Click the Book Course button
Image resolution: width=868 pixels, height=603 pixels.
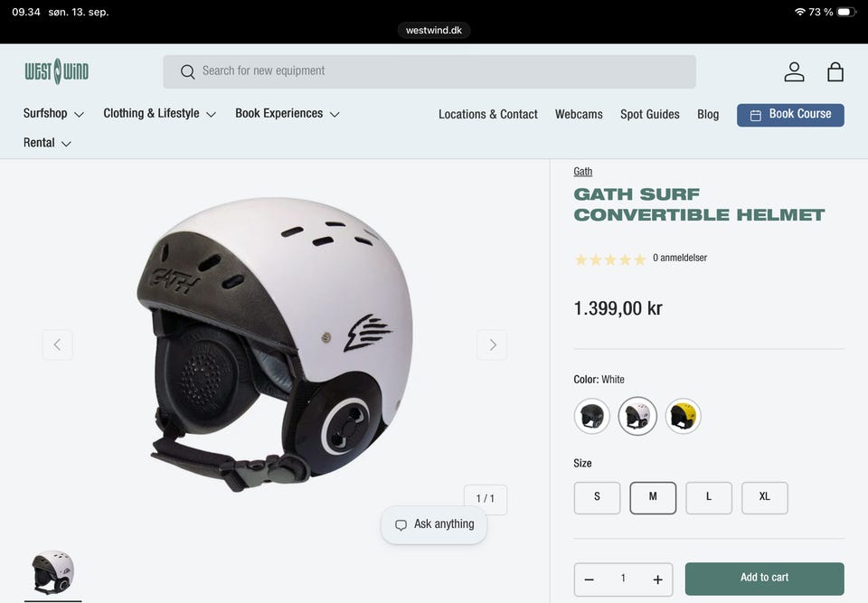point(790,115)
